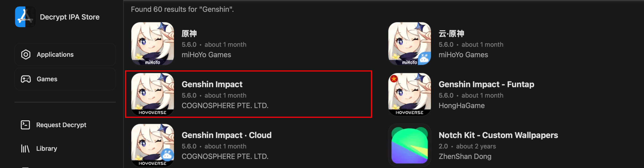
Task: Open the Genshin Impact - Funtap title
Action: point(486,84)
